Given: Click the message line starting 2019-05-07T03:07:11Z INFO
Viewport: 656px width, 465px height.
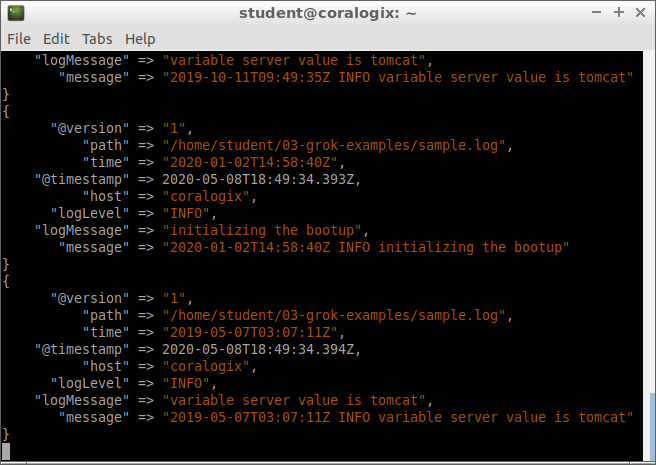Looking at the screenshot, I should 398,417.
